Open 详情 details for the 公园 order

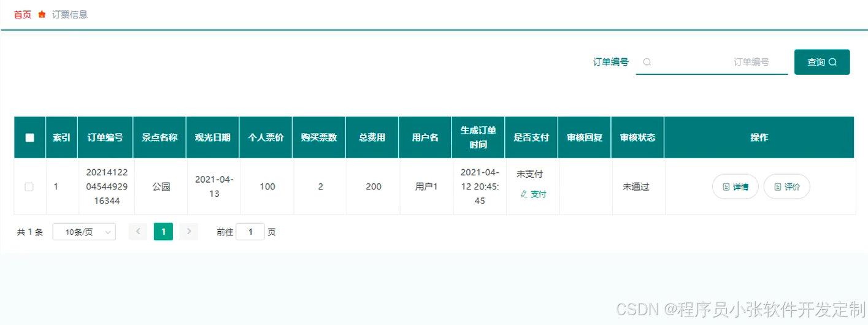tap(735, 186)
